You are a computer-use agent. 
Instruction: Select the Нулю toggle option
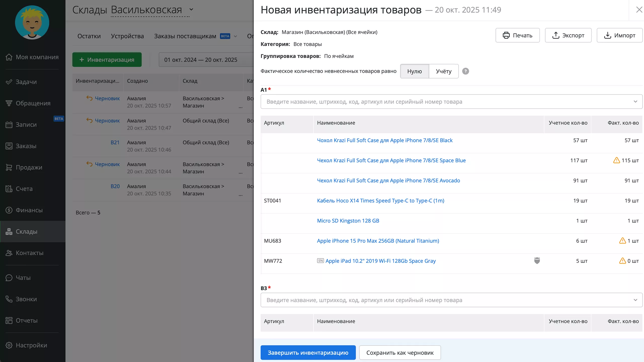click(x=414, y=71)
